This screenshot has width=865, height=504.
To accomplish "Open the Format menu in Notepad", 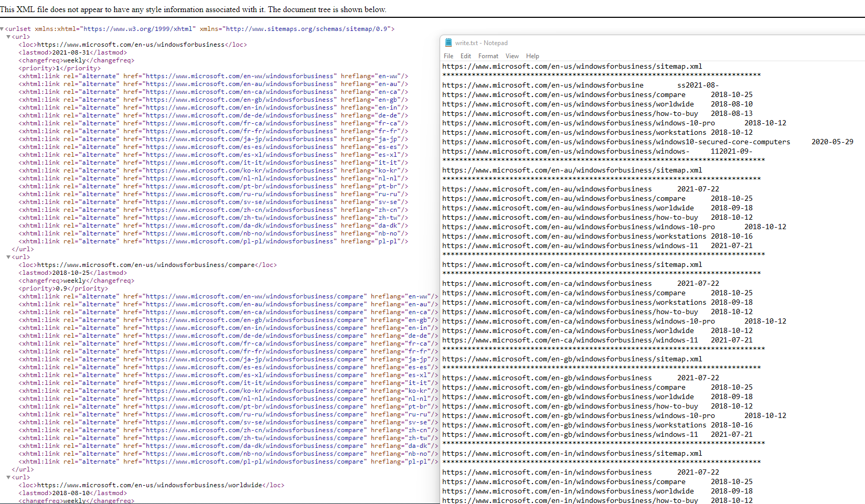I will coord(488,56).
